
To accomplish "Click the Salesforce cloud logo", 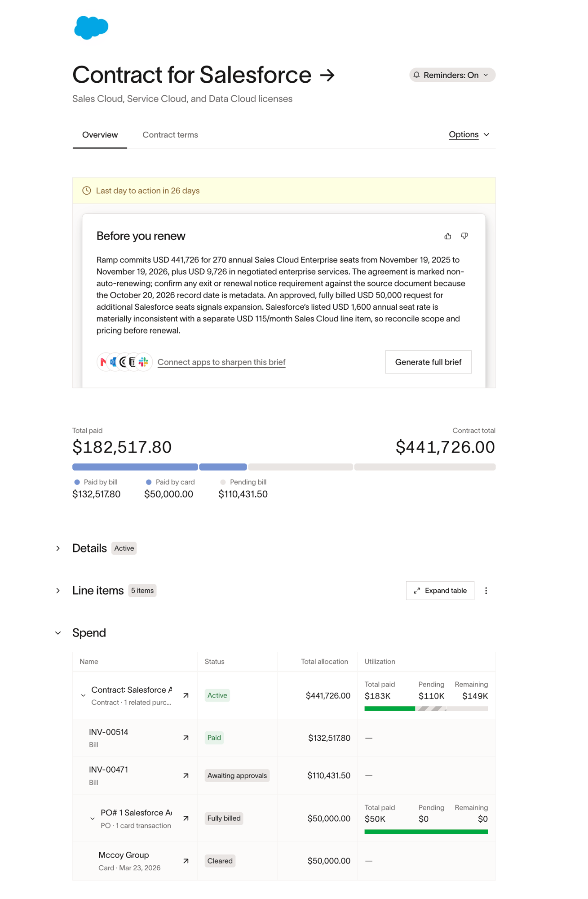I will (x=91, y=28).
